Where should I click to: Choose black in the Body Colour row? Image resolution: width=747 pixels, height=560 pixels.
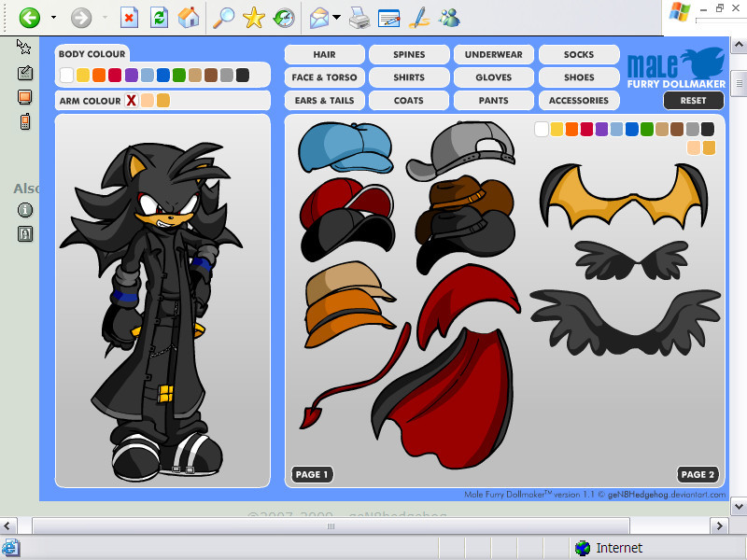coord(243,76)
